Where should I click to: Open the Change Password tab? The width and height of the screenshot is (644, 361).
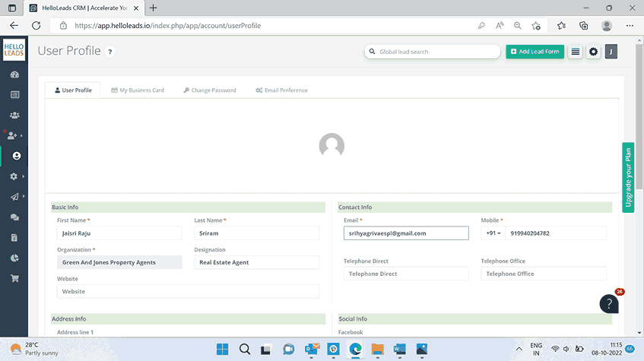(x=210, y=90)
